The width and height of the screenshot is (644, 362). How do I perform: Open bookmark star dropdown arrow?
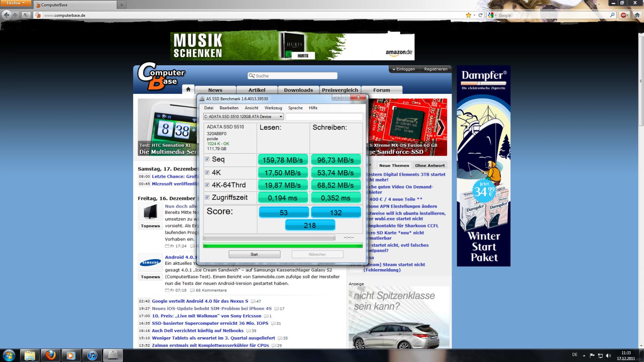point(474,15)
